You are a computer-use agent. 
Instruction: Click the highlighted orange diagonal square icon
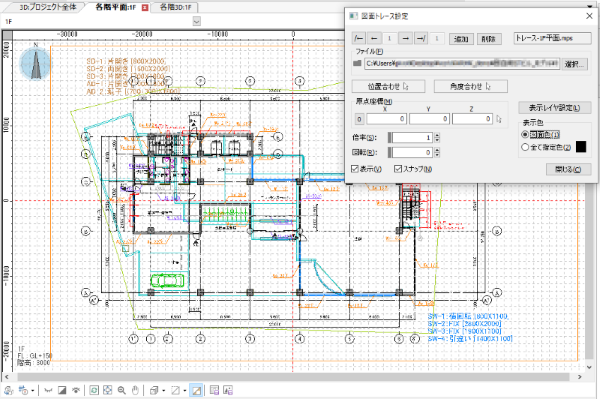tap(196, 391)
